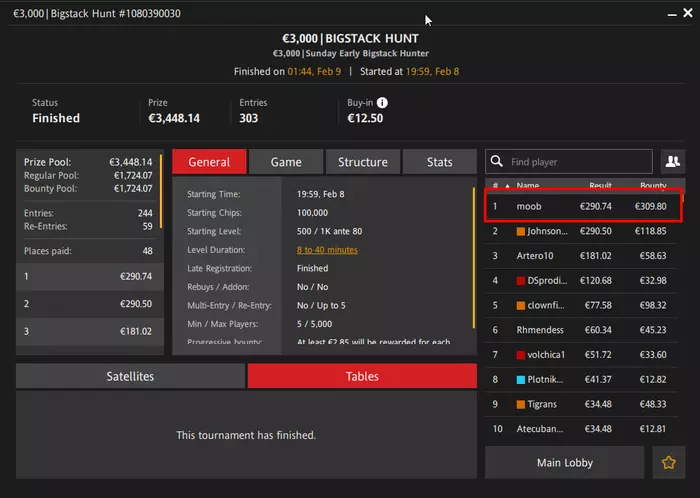Minimize the tournament lobby window

(672, 14)
